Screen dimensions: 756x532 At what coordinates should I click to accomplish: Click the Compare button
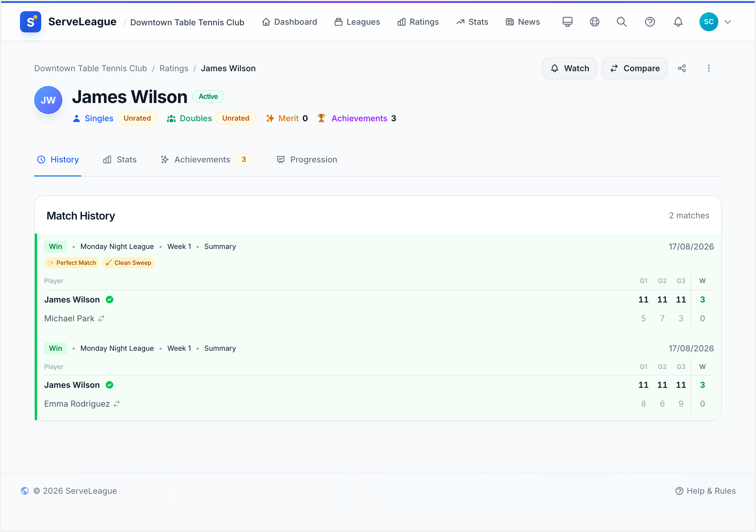(x=634, y=68)
